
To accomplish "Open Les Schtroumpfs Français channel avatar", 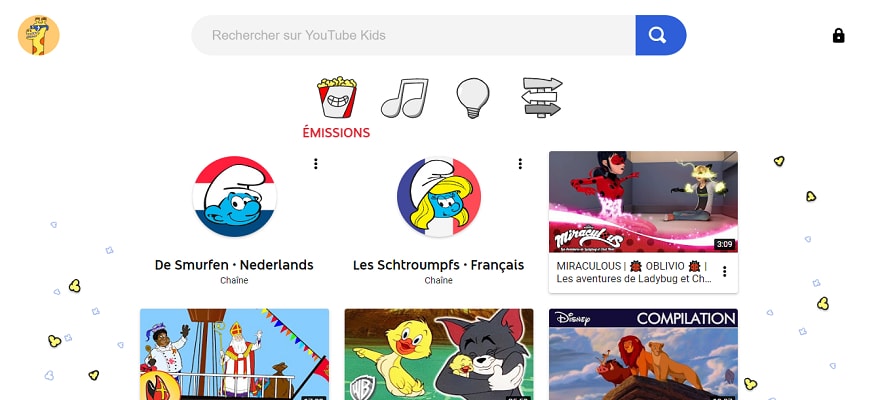I will 438,197.
